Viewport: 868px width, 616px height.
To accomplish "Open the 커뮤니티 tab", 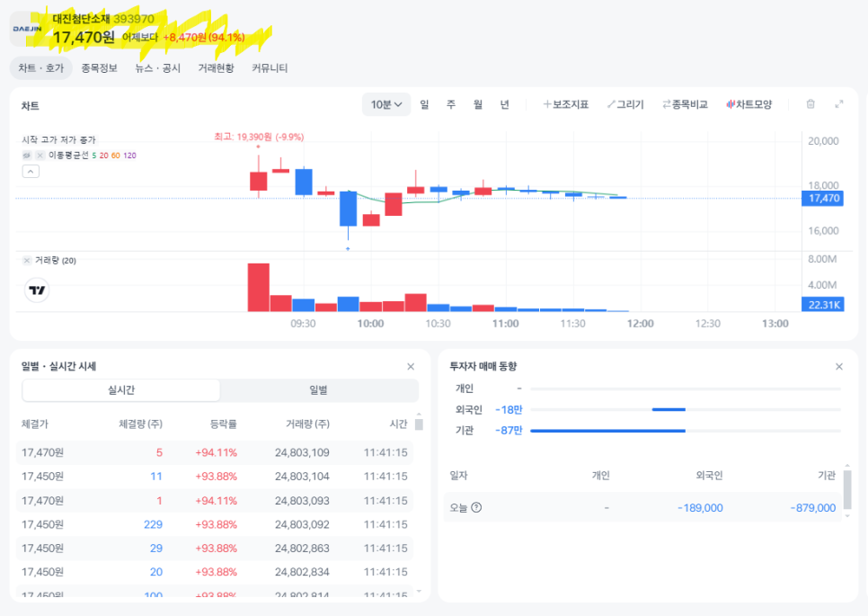I will tap(270, 68).
